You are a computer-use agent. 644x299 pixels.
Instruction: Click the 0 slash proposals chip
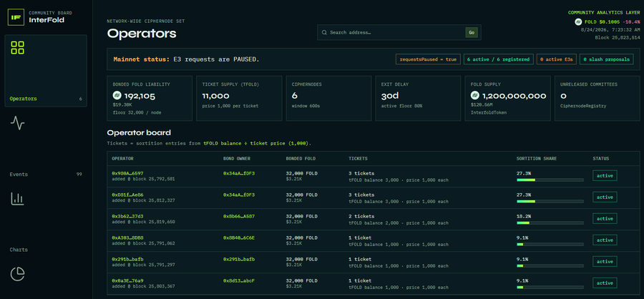click(x=606, y=59)
